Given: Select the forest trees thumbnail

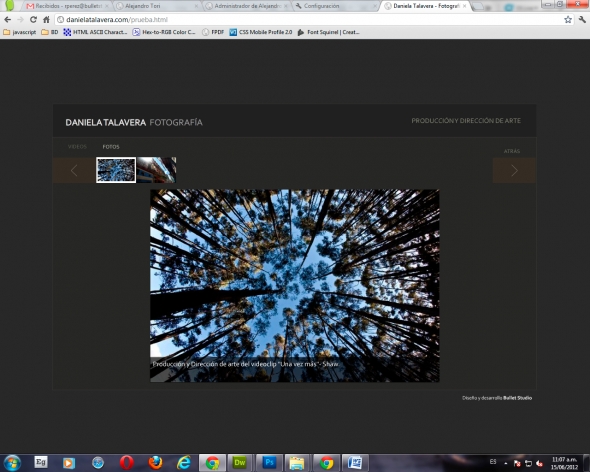Looking at the screenshot, I should [116, 170].
